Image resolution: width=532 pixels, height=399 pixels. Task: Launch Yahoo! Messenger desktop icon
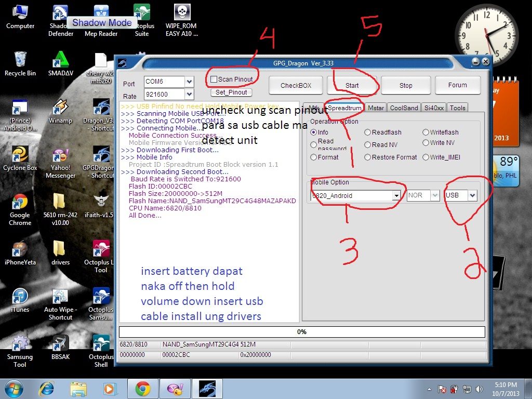point(60,163)
